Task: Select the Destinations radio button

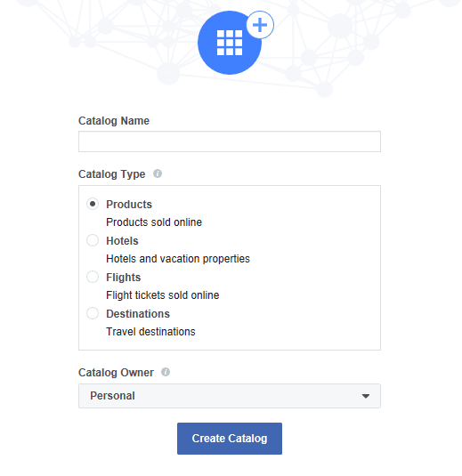Action: pyautogui.click(x=93, y=313)
